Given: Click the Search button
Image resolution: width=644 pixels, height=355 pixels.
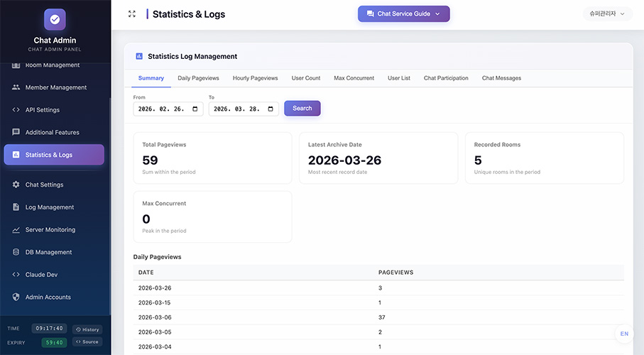Looking at the screenshot, I should pyautogui.click(x=302, y=108).
